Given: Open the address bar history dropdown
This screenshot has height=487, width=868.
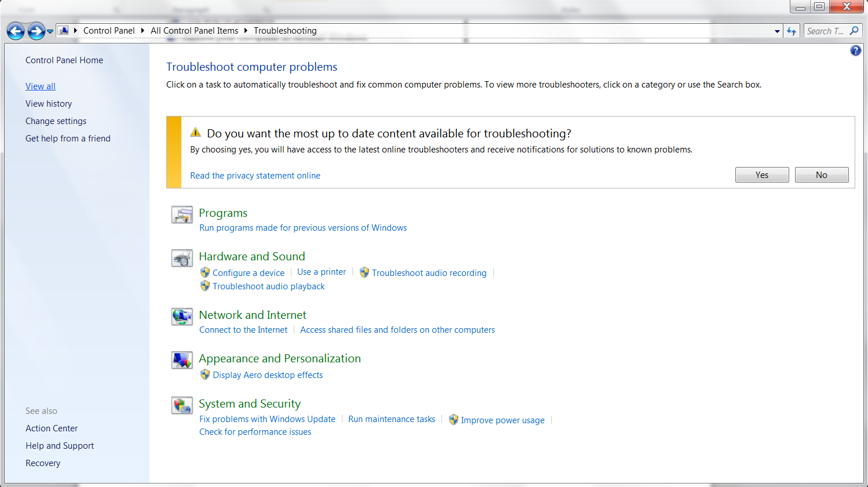Looking at the screenshot, I should tap(777, 31).
